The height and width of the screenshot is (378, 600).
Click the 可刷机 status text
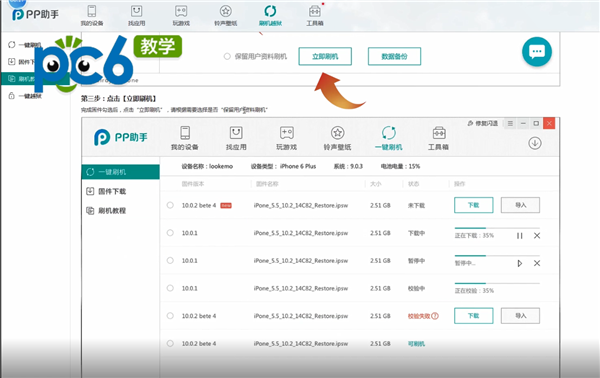pyautogui.click(x=416, y=344)
